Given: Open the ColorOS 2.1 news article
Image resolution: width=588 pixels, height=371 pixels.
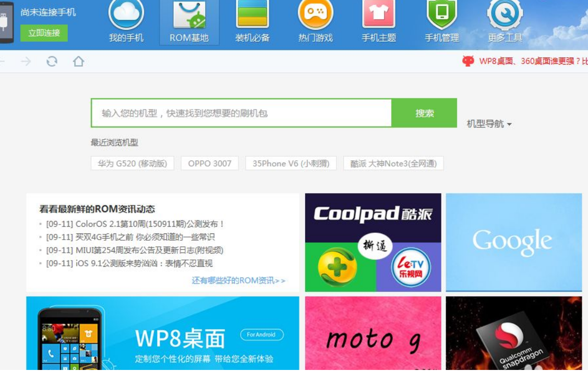Looking at the screenshot, I should click(135, 224).
